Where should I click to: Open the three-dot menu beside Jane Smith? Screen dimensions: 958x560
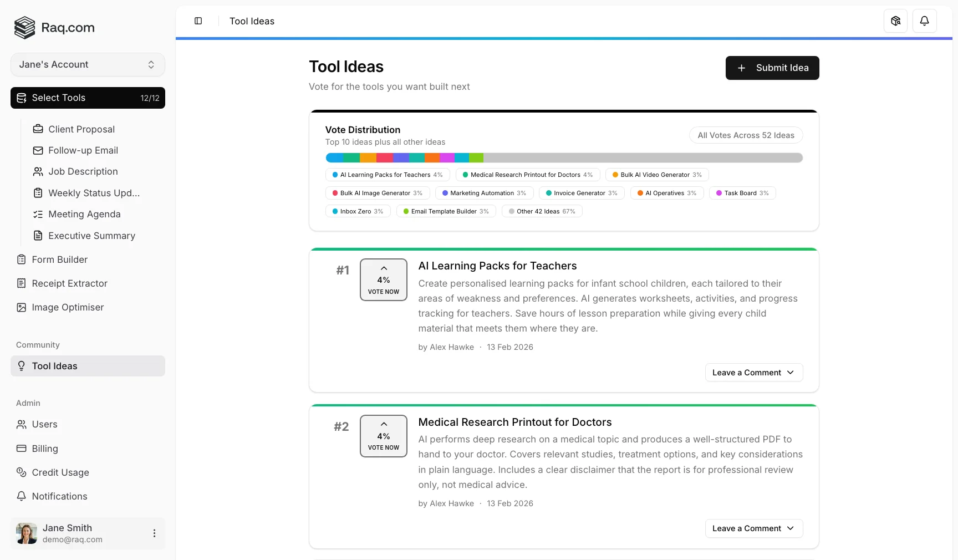click(x=154, y=533)
